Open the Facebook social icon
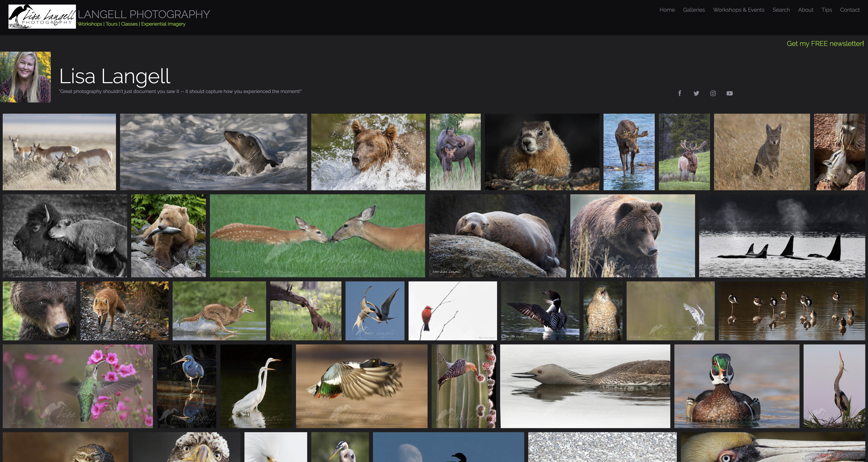The height and width of the screenshot is (462, 868). [x=680, y=93]
